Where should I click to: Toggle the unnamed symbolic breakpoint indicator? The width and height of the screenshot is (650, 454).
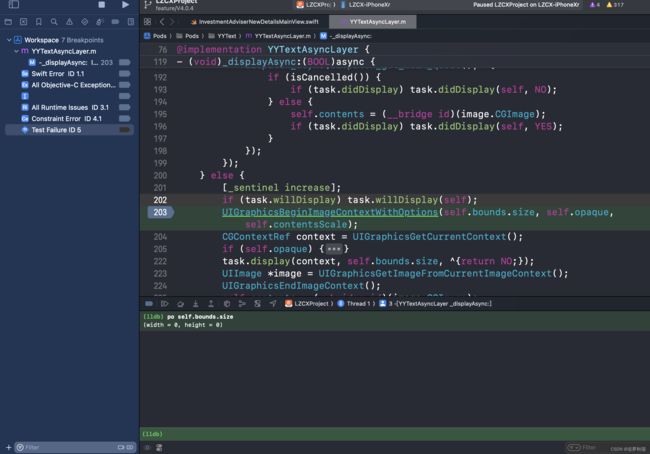coord(125,96)
